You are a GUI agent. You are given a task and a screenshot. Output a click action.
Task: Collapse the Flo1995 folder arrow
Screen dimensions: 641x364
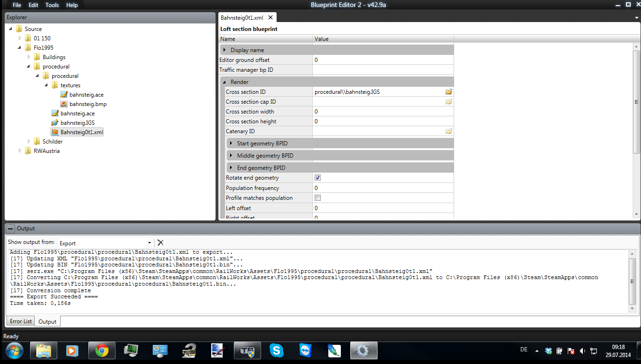pyautogui.click(x=20, y=47)
